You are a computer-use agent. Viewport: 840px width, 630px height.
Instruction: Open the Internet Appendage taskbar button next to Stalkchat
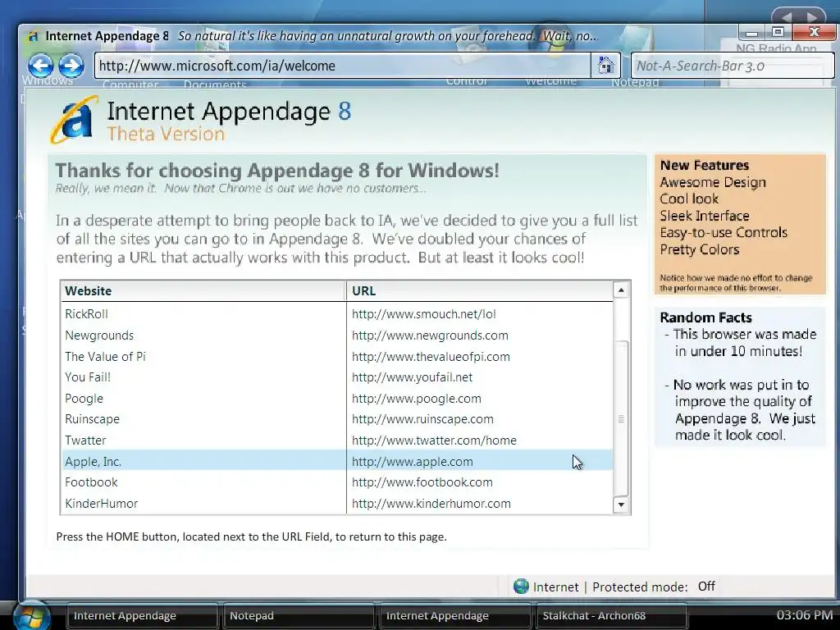click(455, 615)
